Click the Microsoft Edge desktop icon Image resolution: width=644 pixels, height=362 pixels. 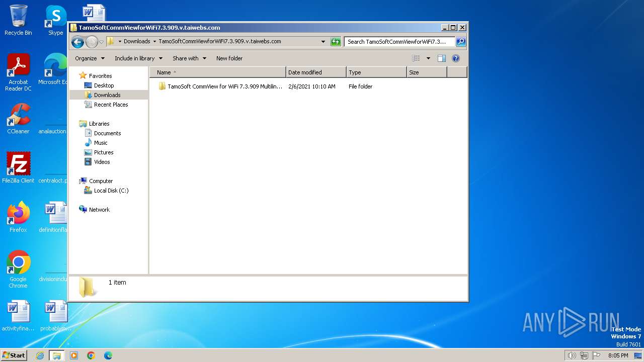(x=53, y=69)
